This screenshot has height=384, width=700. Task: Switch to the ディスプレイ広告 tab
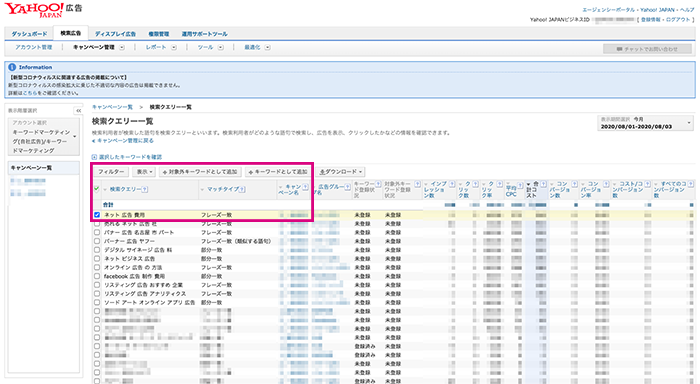[x=115, y=34]
